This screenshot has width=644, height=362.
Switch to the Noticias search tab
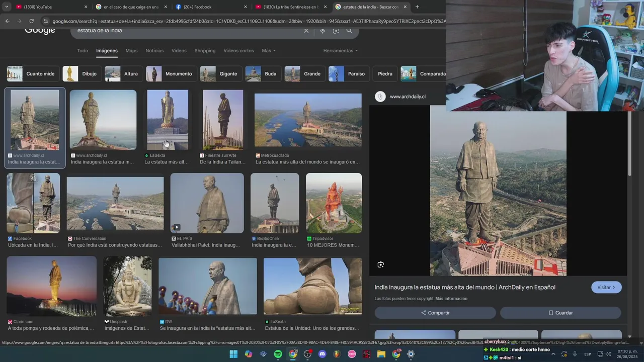(x=154, y=51)
